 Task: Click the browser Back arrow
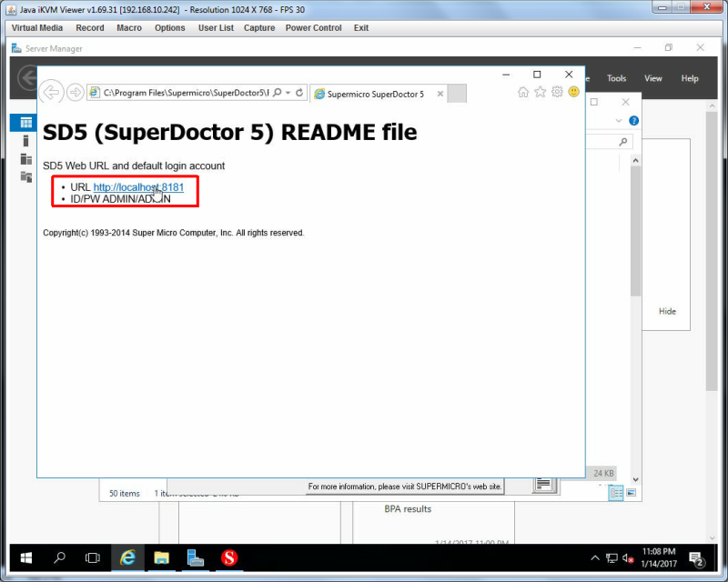click(x=51, y=93)
